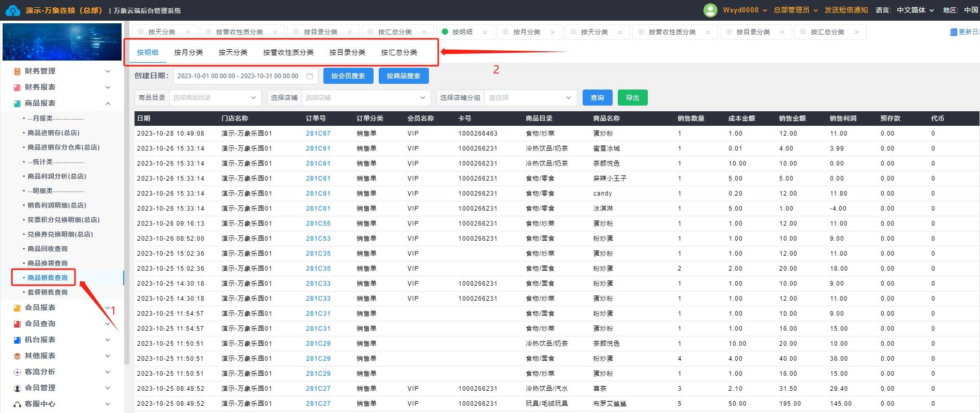The width and height of the screenshot is (980, 413).
Task: Switch to the 按汇总分类 sub-tab
Action: (399, 52)
